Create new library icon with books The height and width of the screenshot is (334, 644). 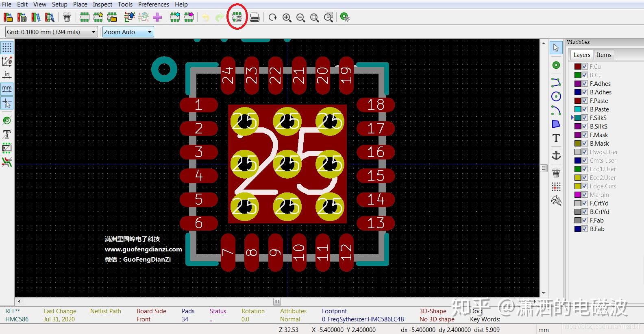(36, 17)
